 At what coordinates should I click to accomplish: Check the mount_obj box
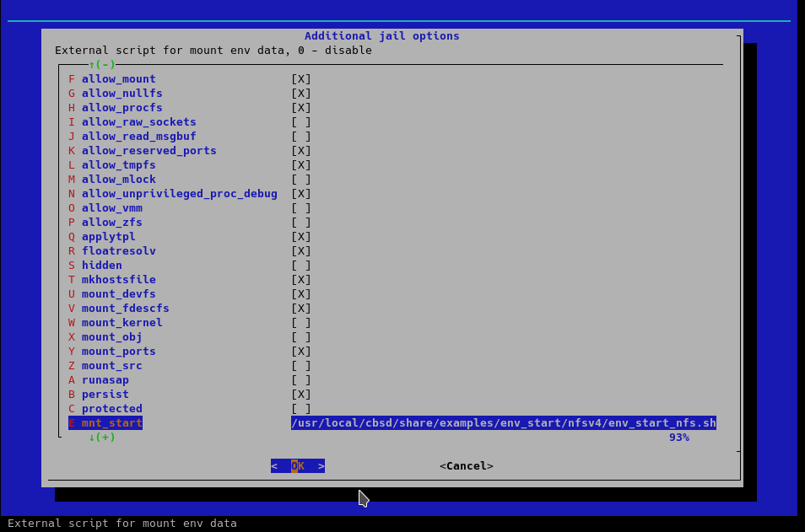pos(301,337)
